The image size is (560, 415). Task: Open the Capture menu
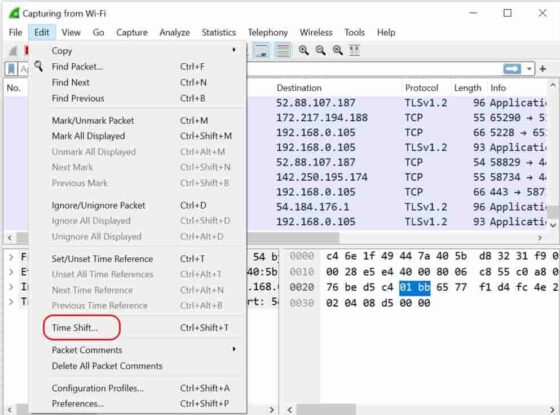pyautogui.click(x=132, y=32)
